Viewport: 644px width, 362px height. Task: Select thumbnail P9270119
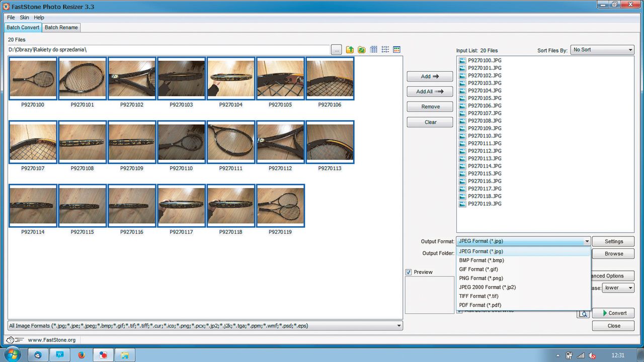[x=280, y=206]
